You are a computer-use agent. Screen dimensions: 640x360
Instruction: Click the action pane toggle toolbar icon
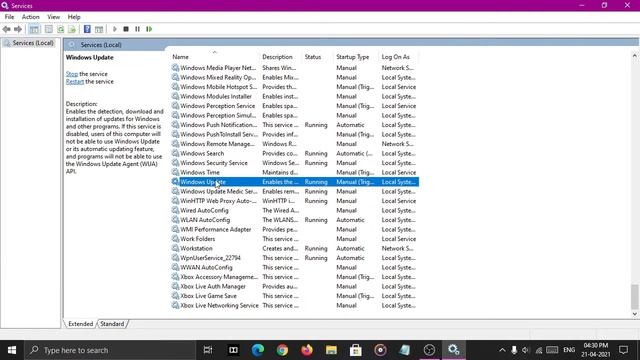click(x=99, y=29)
